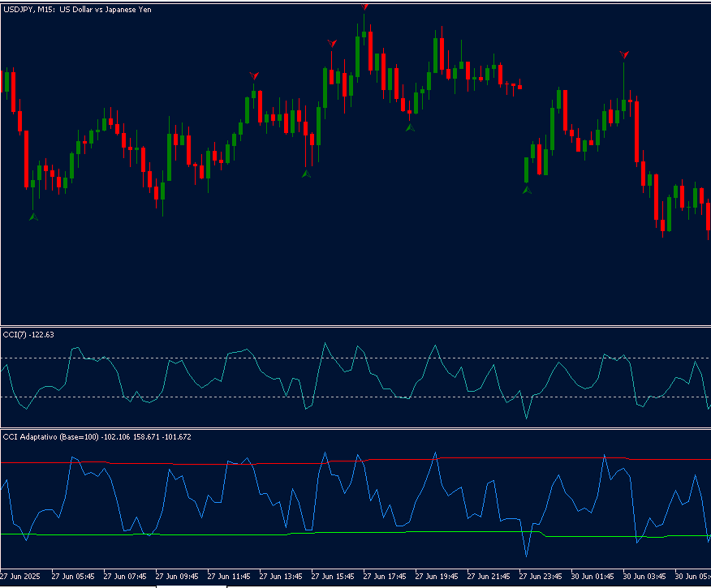Select the red sell arrow above the highest peak
Screen dimensions: 711x588
365,7
